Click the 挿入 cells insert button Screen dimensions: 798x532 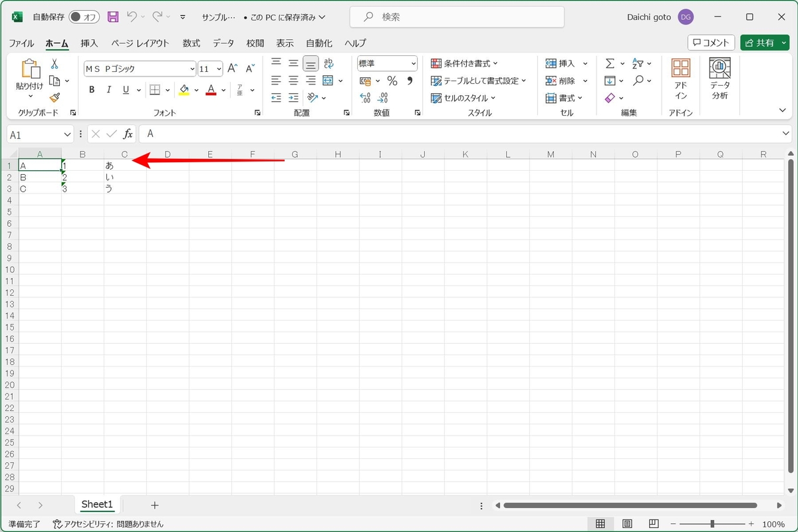pos(561,63)
